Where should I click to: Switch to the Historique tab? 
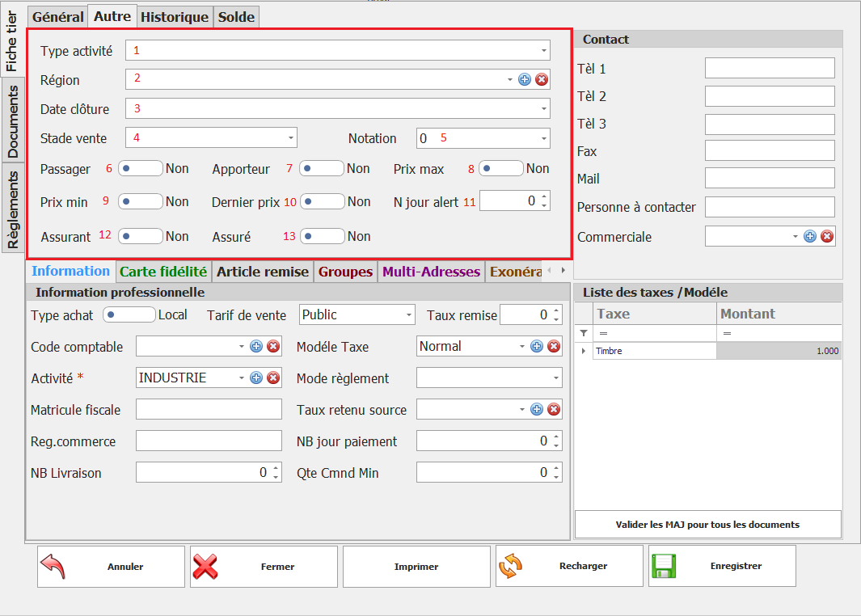[x=175, y=16]
